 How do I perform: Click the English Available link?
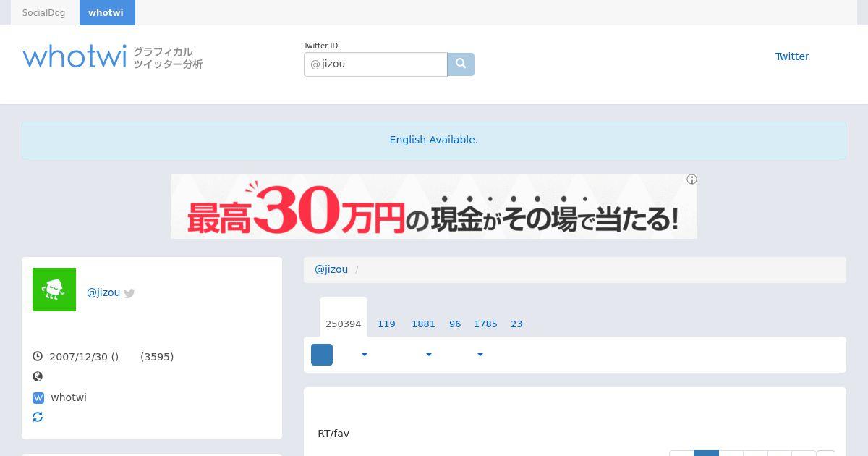434,140
